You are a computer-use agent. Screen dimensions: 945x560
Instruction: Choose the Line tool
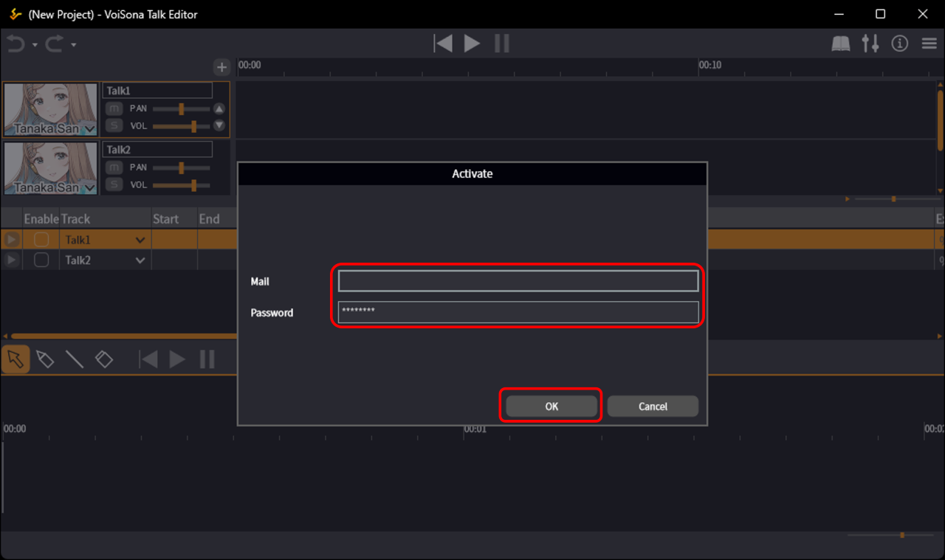click(x=75, y=359)
